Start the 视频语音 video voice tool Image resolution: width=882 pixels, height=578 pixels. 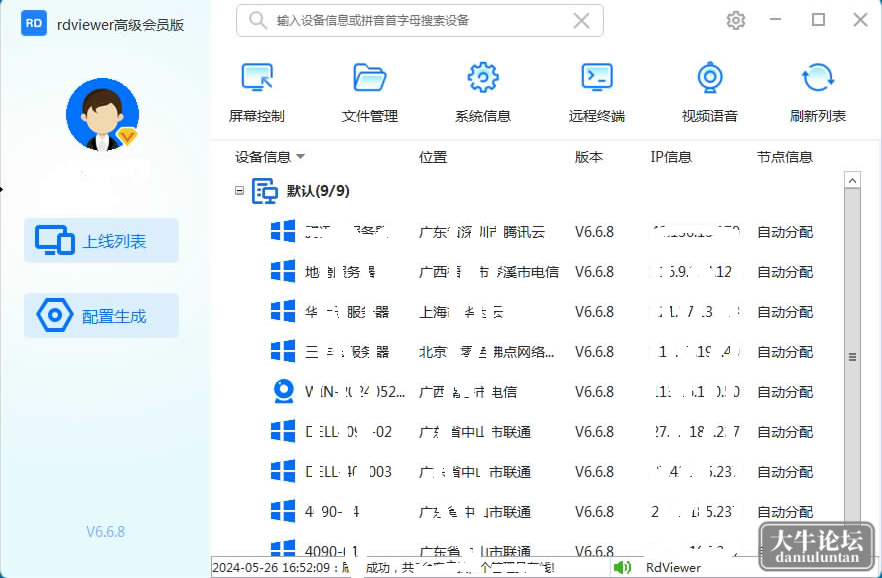[x=710, y=92]
